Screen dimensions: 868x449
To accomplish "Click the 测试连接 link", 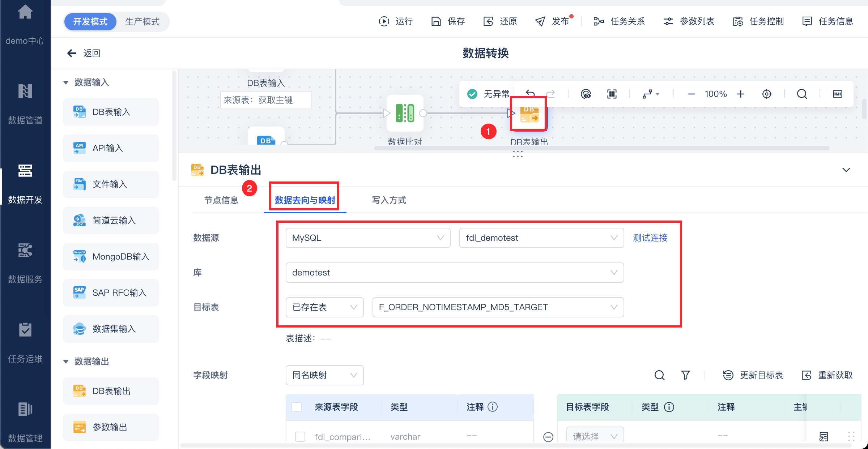I will tap(650, 238).
